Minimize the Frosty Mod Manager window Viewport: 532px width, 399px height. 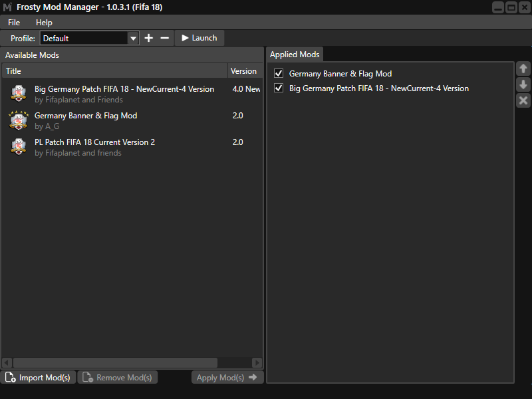498,7
